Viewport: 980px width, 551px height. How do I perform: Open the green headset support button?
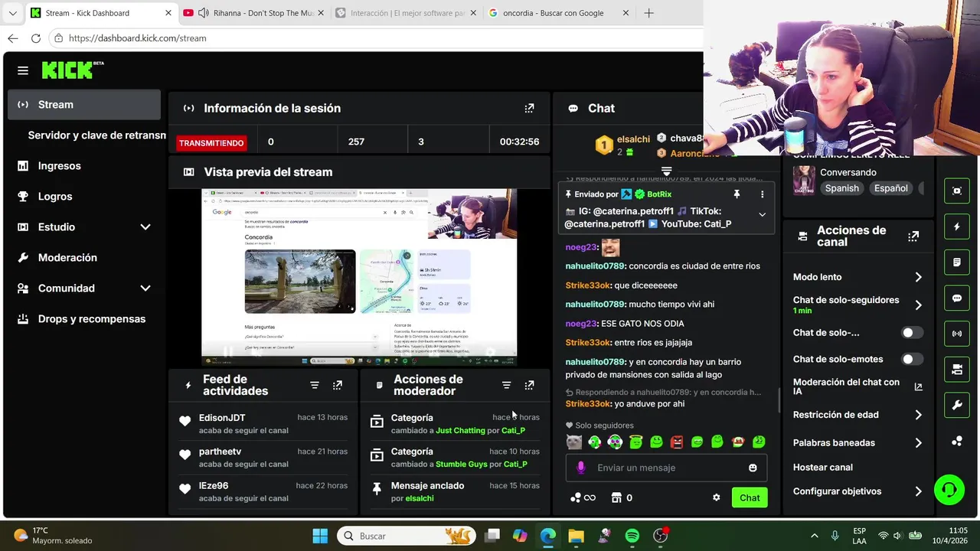pyautogui.click(x=949, y=490)
